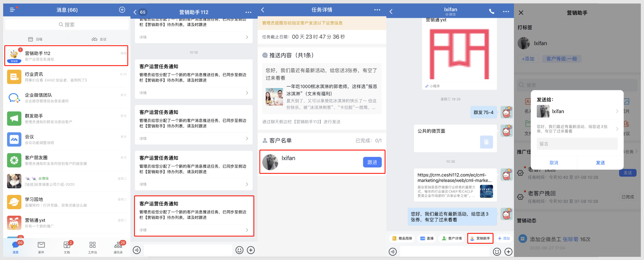This screenshot has height=260, width=644.
Task: Open emoji picker in lxifan chat
Action: (x=497, y=252)
